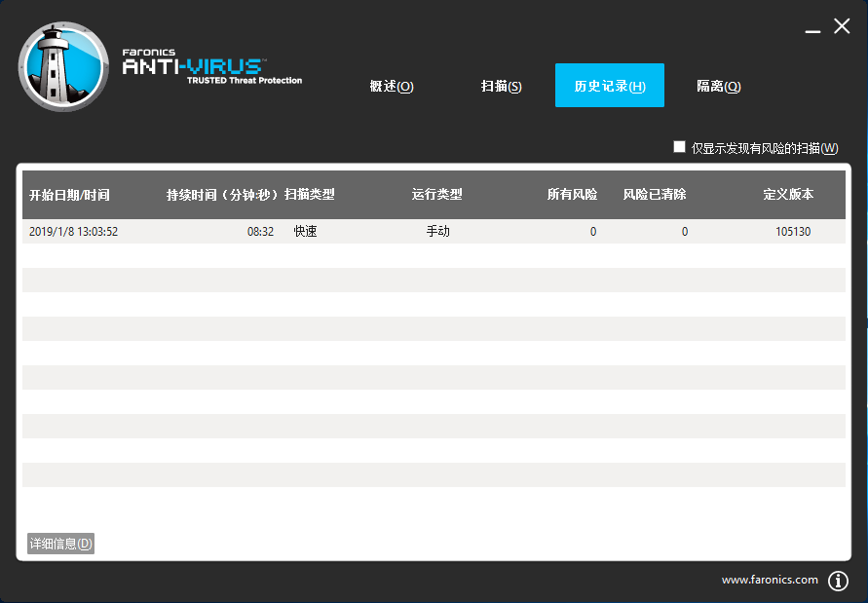
Task: Minimize the Anti-Virus window
Action: pyautogui.click(x=812, y=29)
